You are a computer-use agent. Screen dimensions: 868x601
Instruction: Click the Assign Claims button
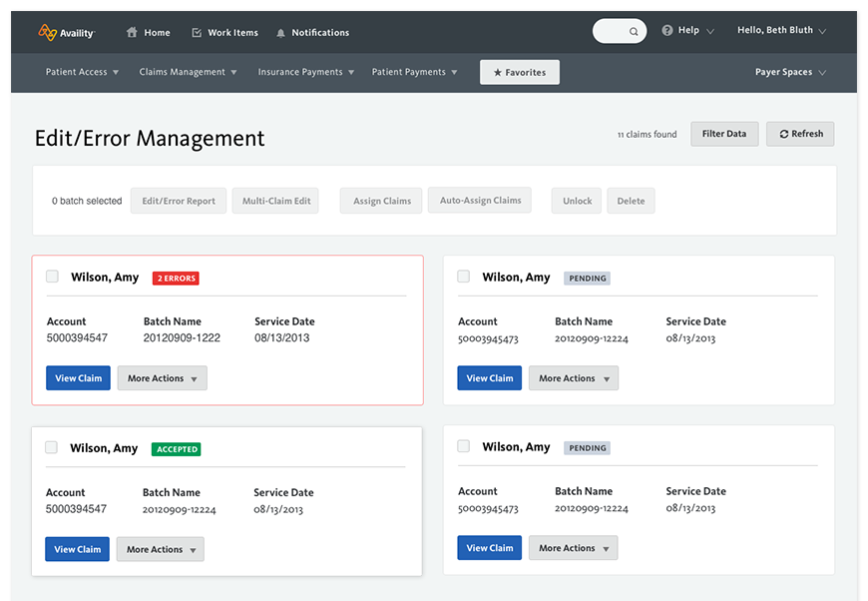point(381,201)
